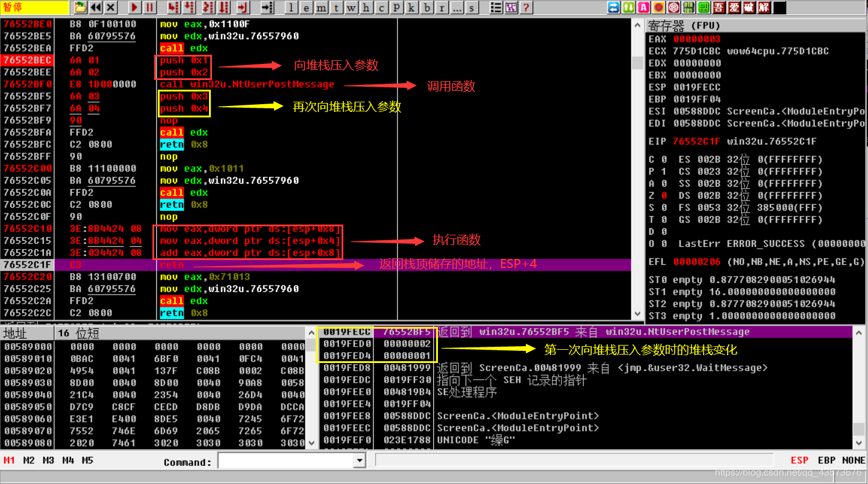Image resolution: width=868 pixels, height=484 pixels.
Task: Open a file with the folder icon
Action: pyautogui.click(x=80, y=8)
